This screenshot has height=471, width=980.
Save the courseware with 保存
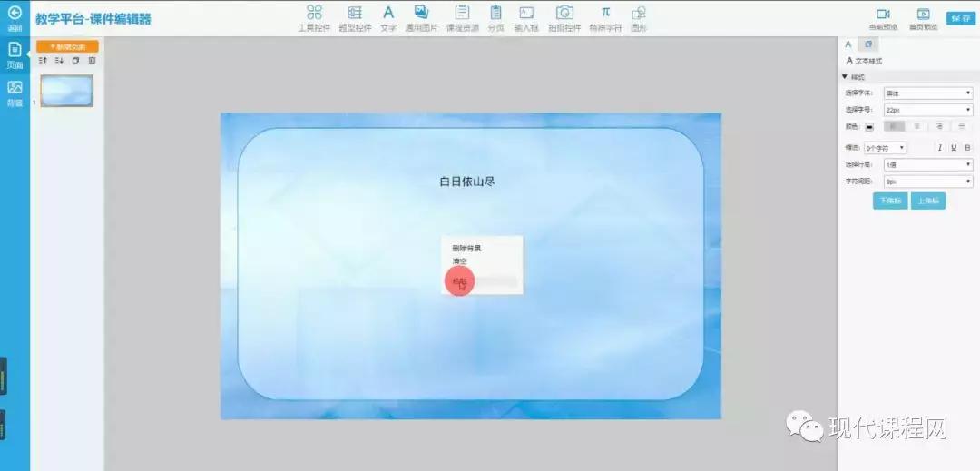click(x=961, y=18)
